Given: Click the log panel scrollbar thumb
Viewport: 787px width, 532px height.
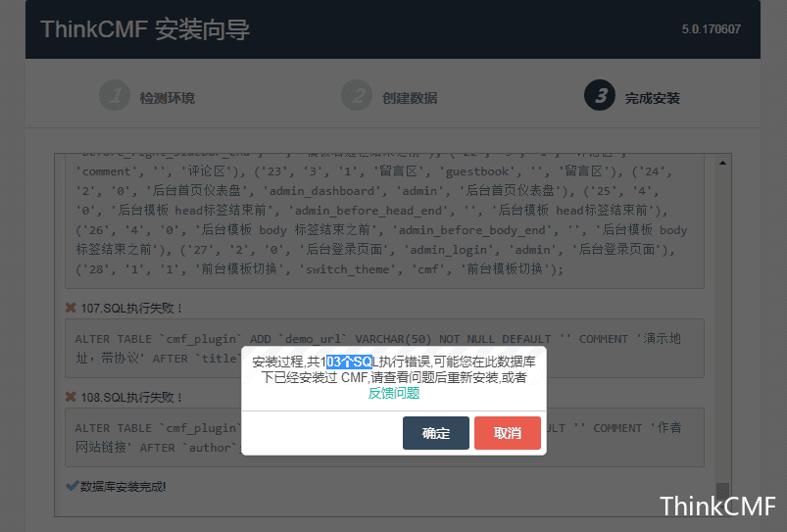Looking at the screenshot, I should pyautogui.click(x=722, y=490).
